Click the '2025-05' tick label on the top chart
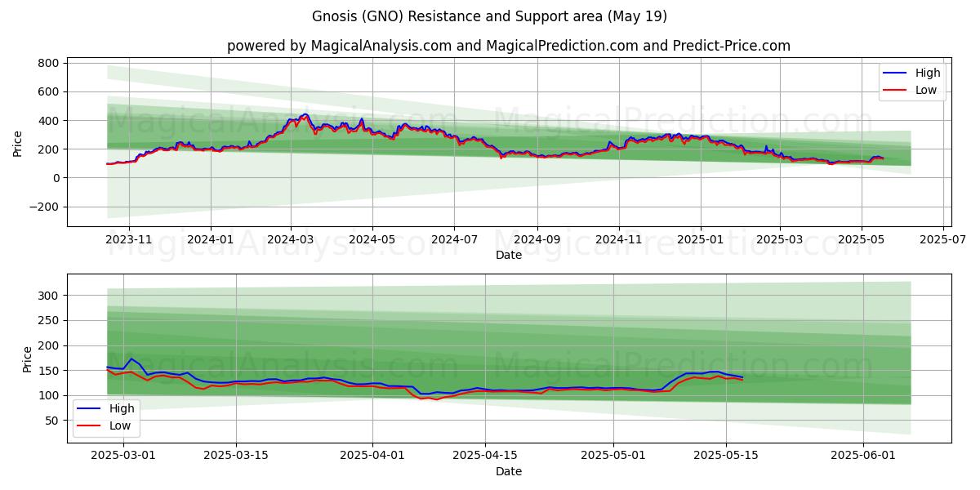 [x=861, y=240]
